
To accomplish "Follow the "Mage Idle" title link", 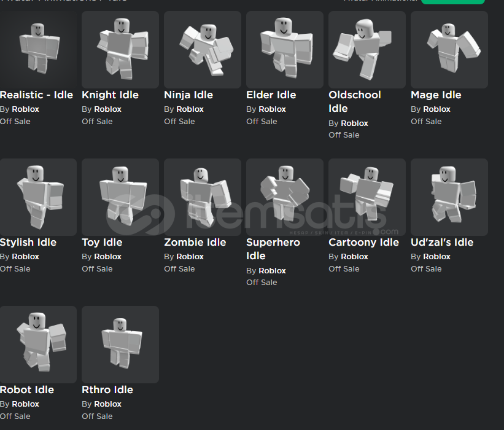I will pyautogui.click(x=436, y=95).
